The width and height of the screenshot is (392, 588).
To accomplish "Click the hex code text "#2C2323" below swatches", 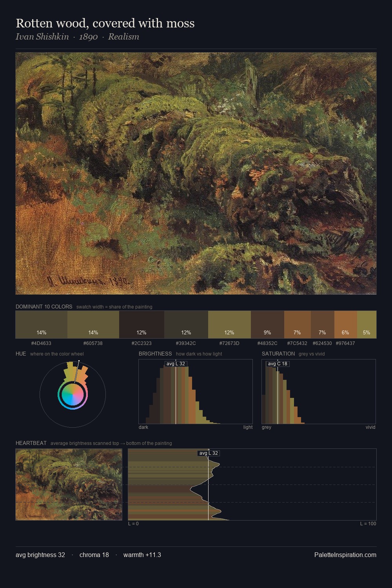I will coord(142,343).
